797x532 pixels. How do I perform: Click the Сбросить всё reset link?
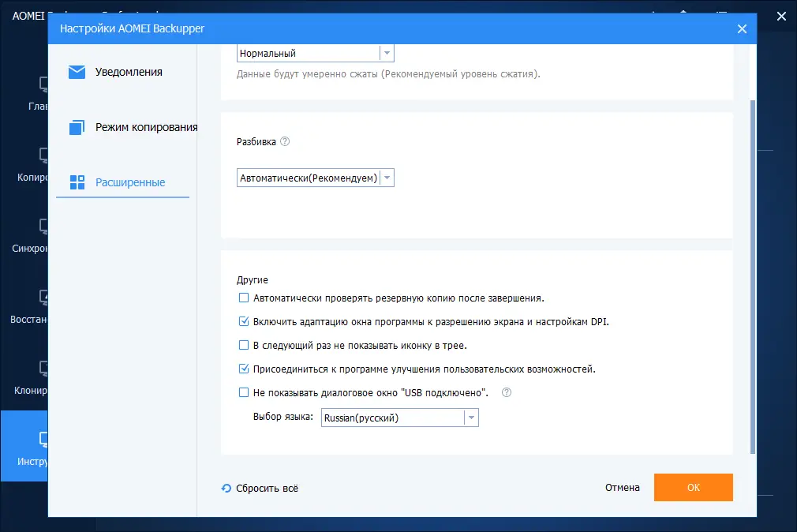click(267, 489)
